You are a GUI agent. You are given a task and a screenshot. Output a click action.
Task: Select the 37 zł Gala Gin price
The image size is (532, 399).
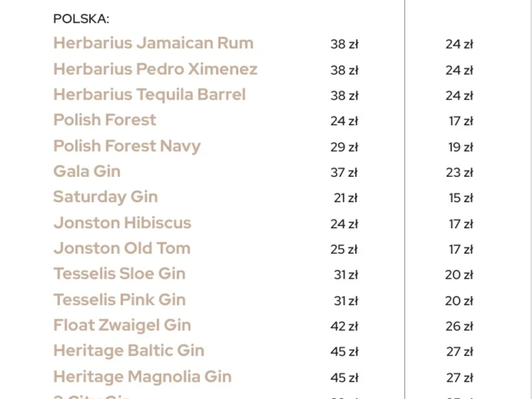point(344,173)
